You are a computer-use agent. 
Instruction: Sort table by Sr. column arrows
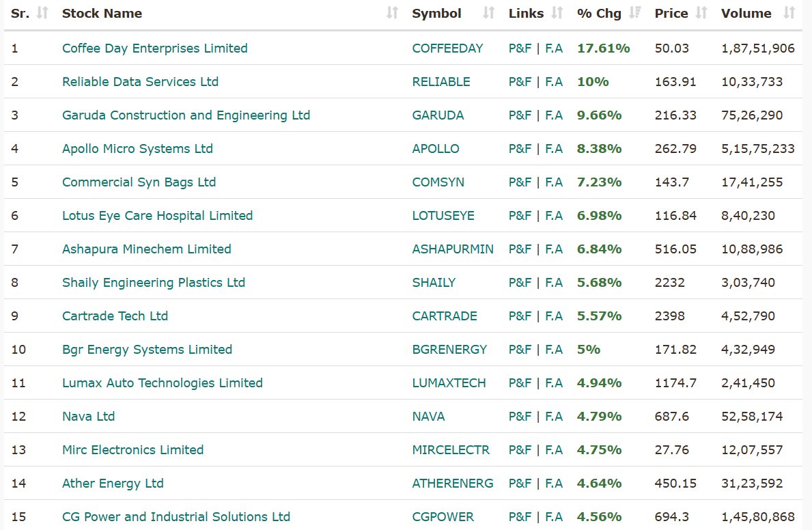click(42, 13)
